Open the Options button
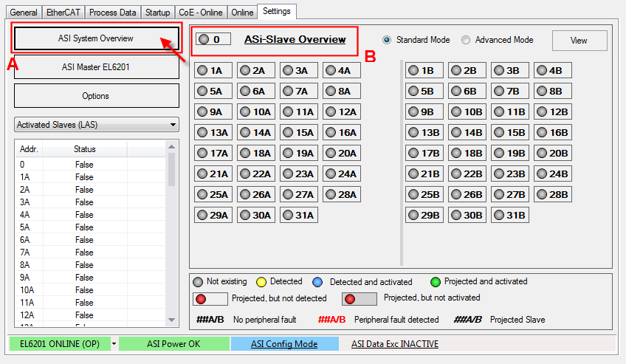This screenshot has width=626, height=364. [x=96, y=96]
